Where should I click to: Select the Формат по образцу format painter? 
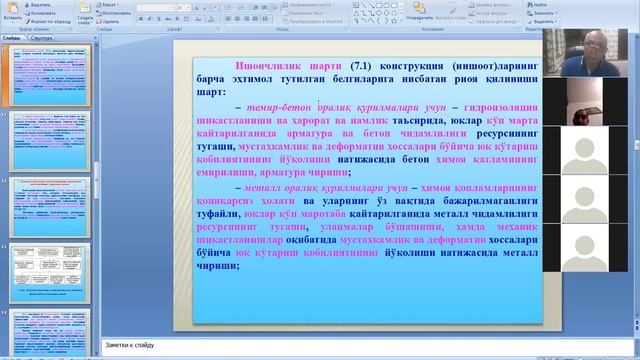[x=48, y=21]
